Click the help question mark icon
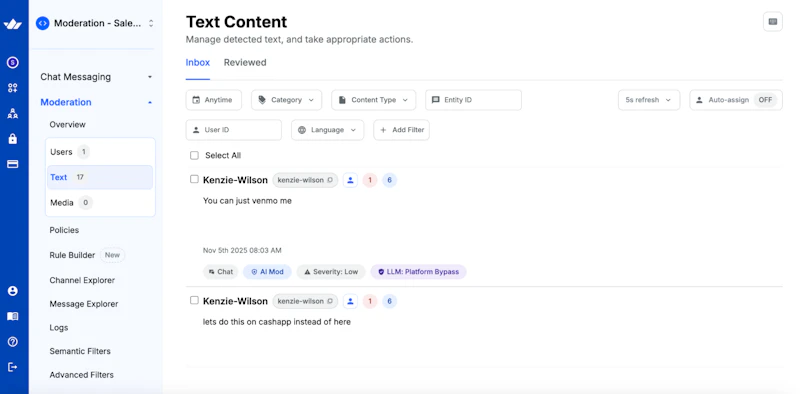800x394 pixels. click(x=13, y=341)
